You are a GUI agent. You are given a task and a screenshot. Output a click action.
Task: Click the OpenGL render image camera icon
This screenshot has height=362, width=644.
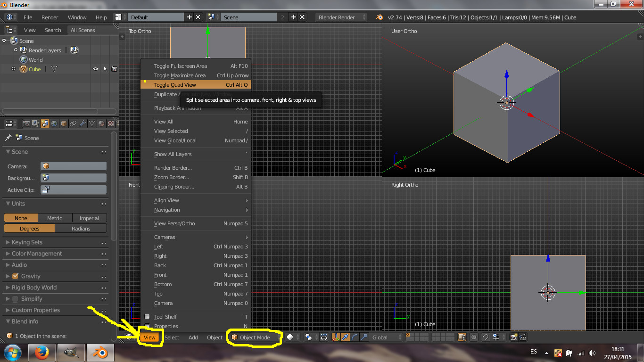513,337
